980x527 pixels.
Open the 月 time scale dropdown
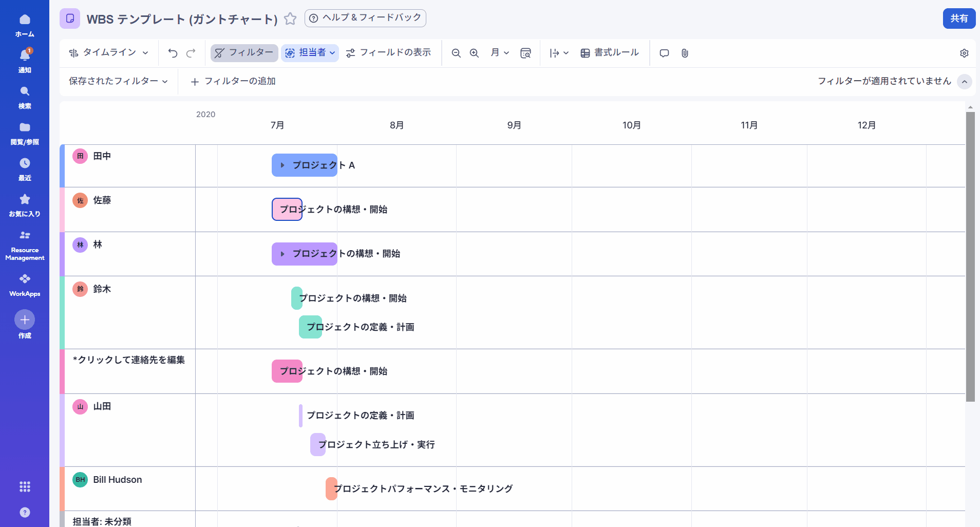coord(499,52)
